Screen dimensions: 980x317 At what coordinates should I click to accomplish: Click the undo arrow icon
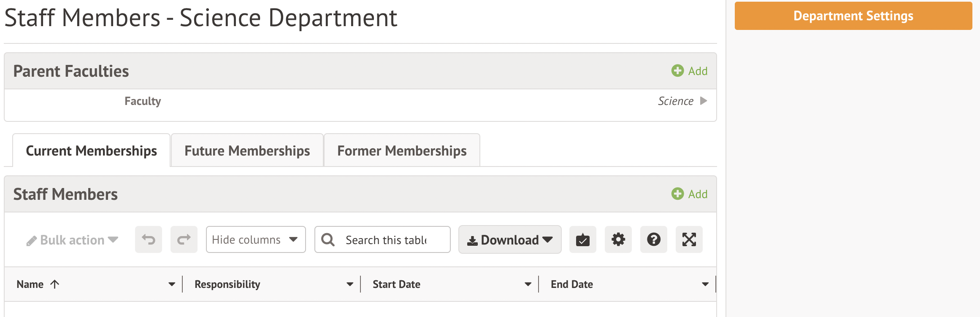(149, 239)
